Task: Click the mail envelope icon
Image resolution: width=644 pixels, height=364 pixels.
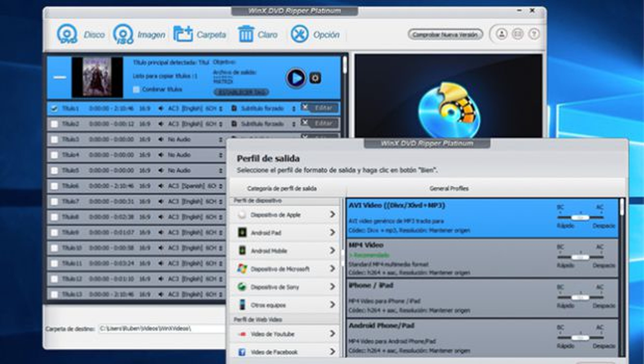Action: 518,34
